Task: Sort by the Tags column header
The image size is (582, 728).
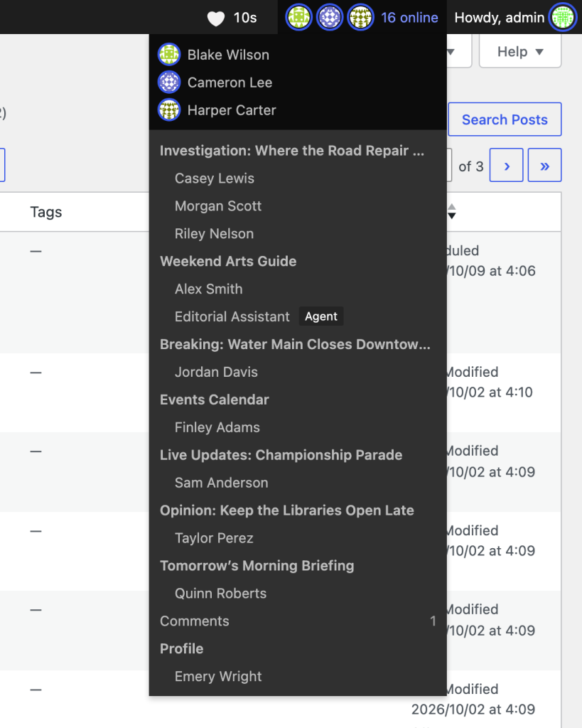Action: (46, 212)
